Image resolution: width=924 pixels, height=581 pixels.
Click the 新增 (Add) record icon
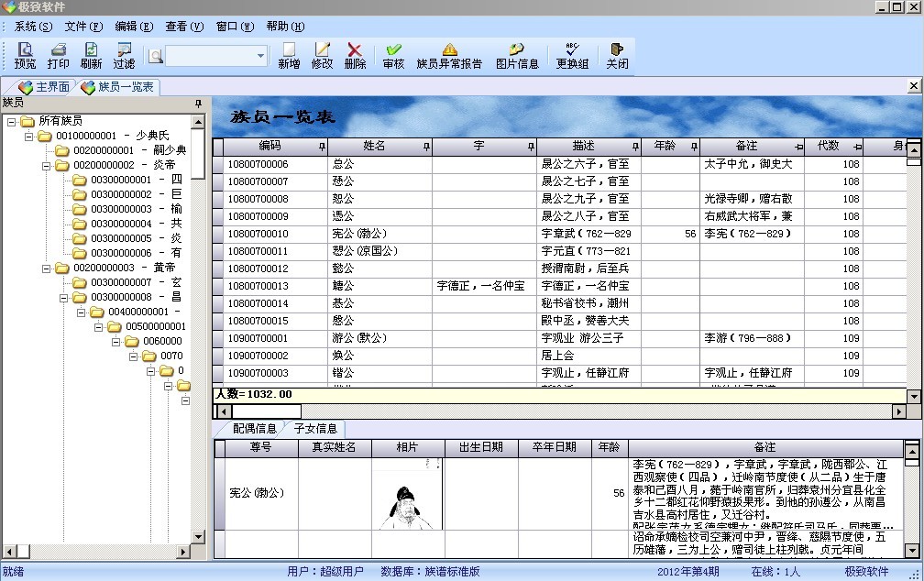pyautogui.click(x=289, y=56)
